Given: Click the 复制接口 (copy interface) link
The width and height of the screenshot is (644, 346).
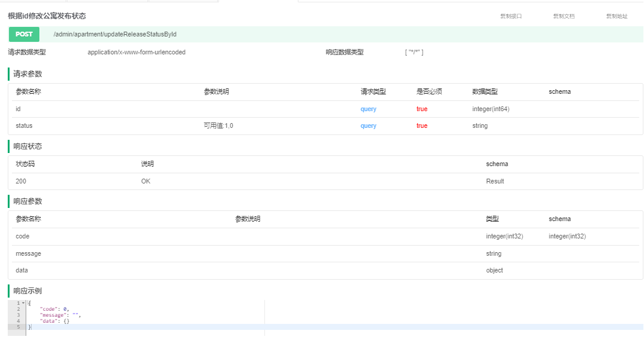Looking at the screenshot, I should [510, 16].
